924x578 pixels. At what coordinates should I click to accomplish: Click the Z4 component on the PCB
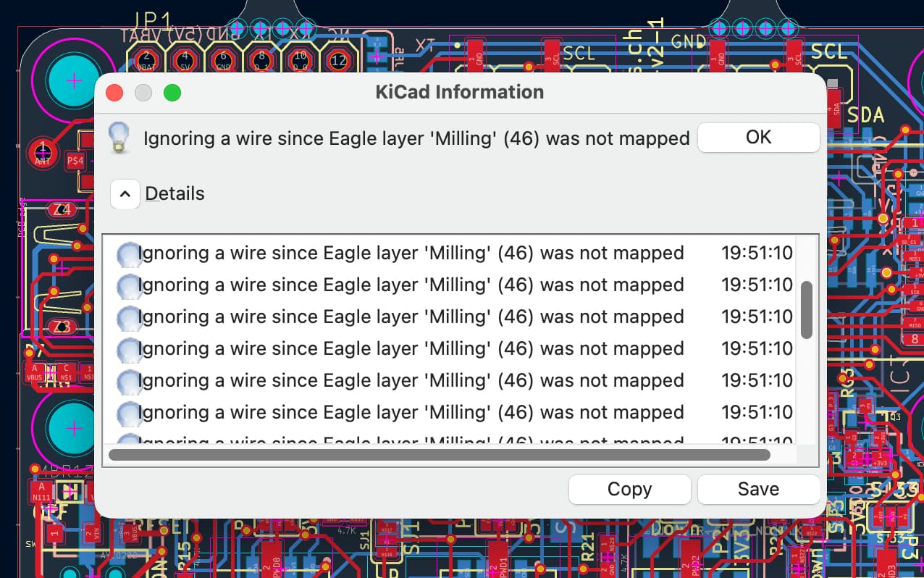click(x=61, y=210)
